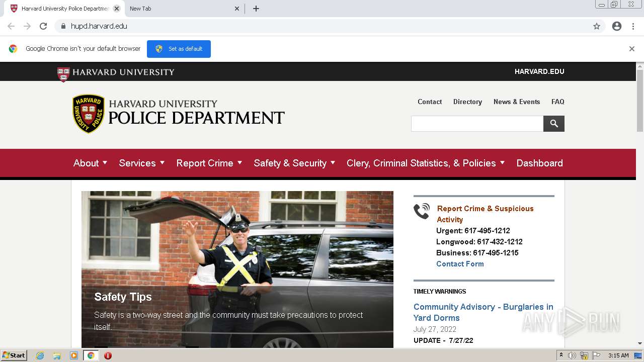644x362 pixels.
Task: Click the volume speaker tray icon
Action: click(572, 355)
